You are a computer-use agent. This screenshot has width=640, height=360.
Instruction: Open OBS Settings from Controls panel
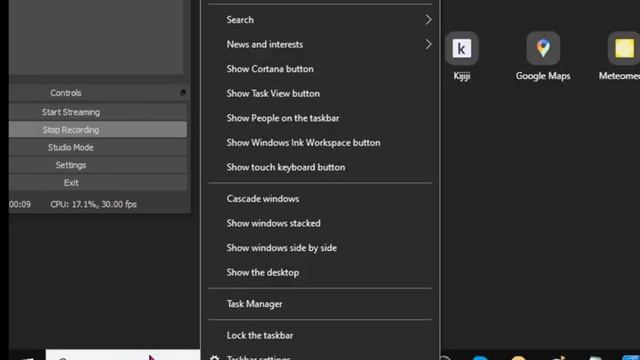pyautogui.click(x=98, y=165)
